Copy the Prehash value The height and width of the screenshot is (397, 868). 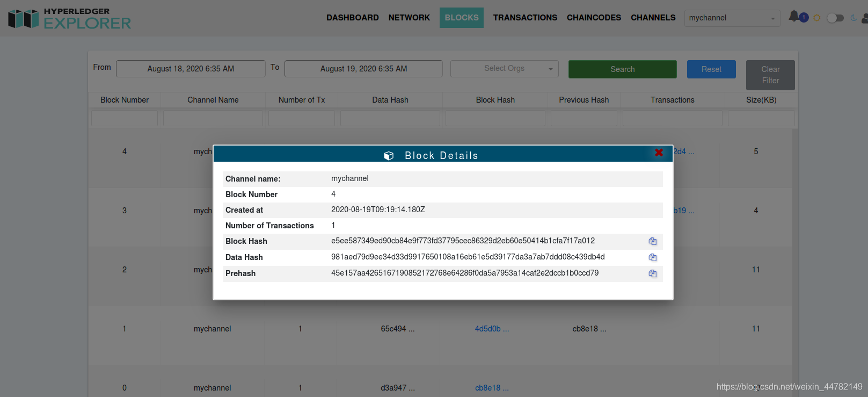[x=653, y=273]
